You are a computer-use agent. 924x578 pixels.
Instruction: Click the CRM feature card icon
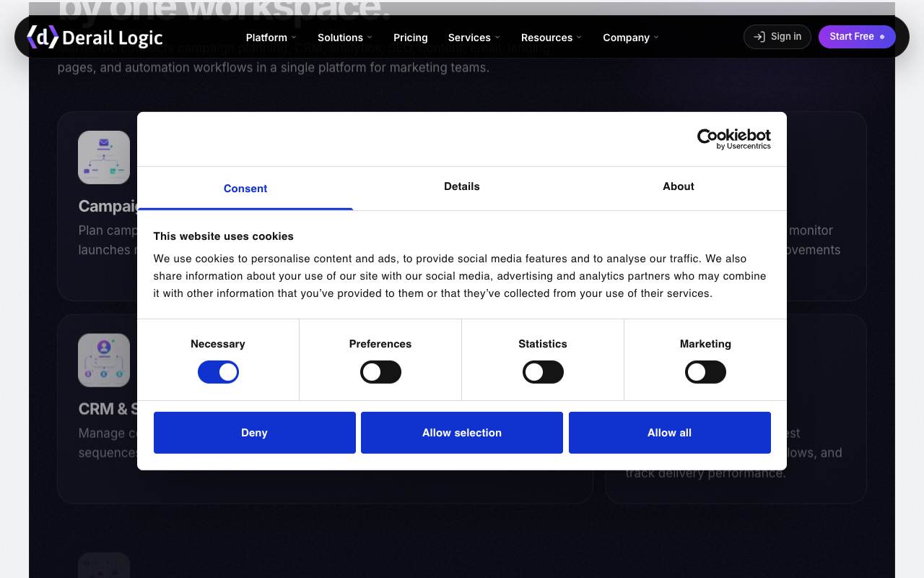[104, 360]
